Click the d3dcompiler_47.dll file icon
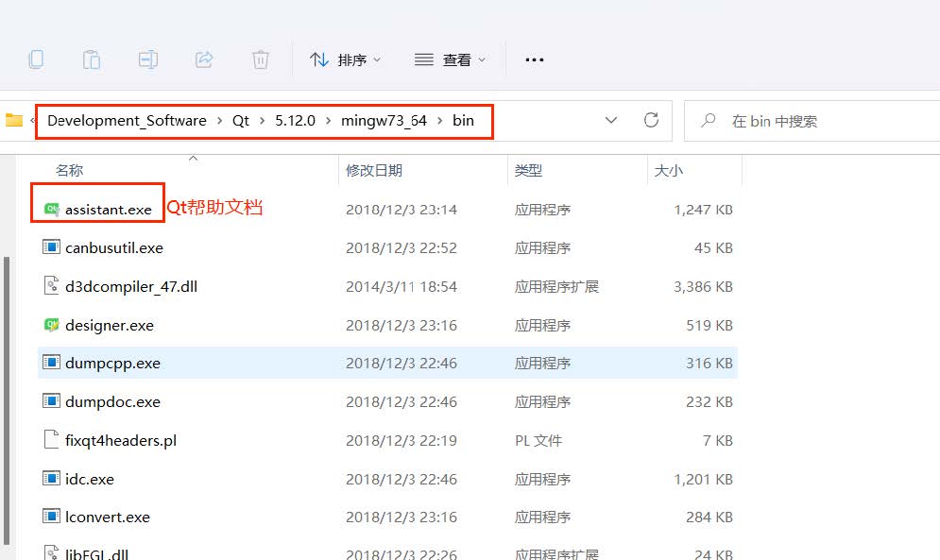This screenshot has height=560, width=940. point(52,285)
